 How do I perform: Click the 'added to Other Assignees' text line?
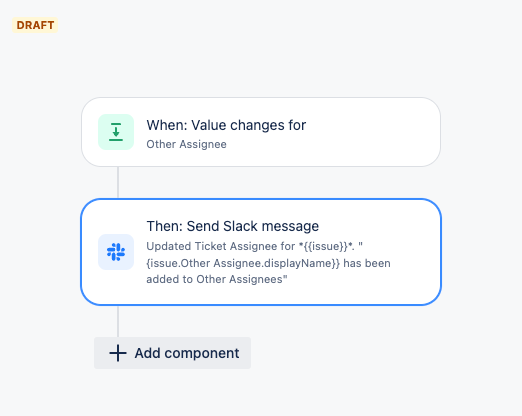pos(217,279)
